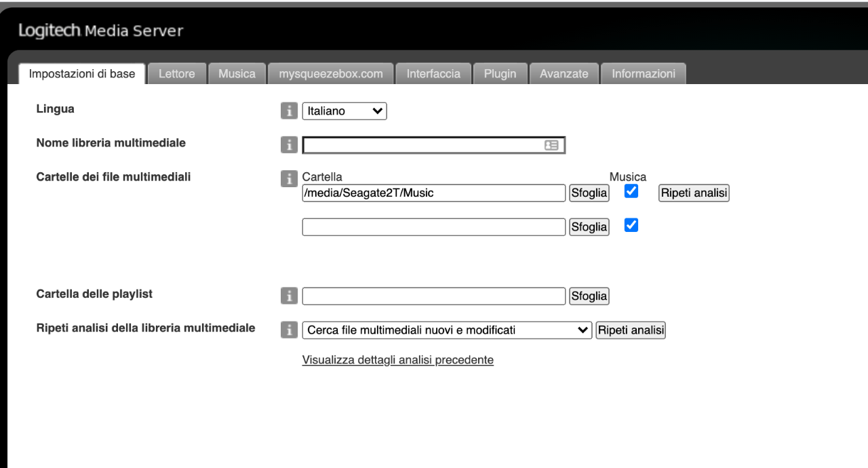Click the 'Cartella' column header text
The height and width of the screenshot is (468, 868).
coord(322,177)
